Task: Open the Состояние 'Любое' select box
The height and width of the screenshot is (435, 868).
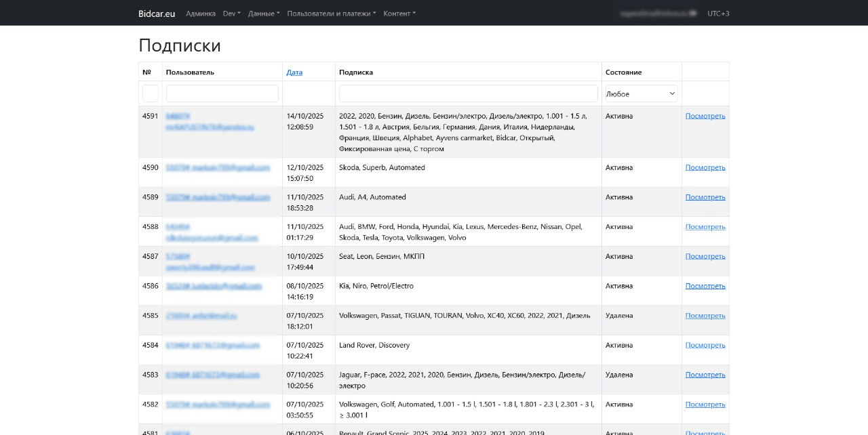Action: [641, 94]
